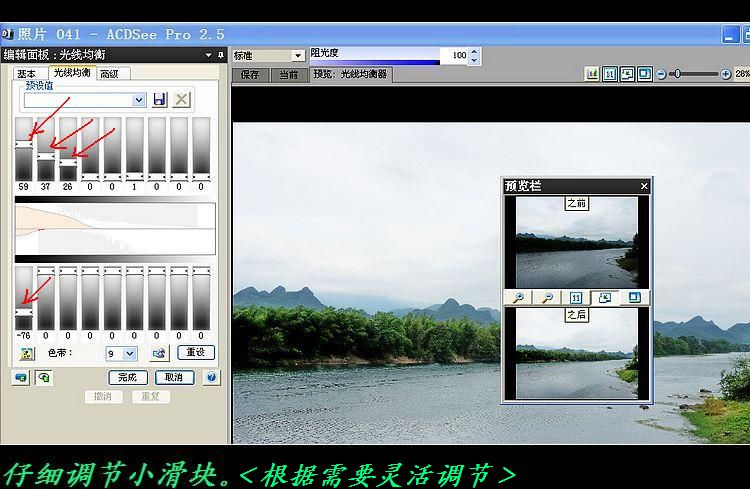750x489 pixels.
Task: Click the minus zoom-out button in toolbar
Action: (x=661, y=74)
